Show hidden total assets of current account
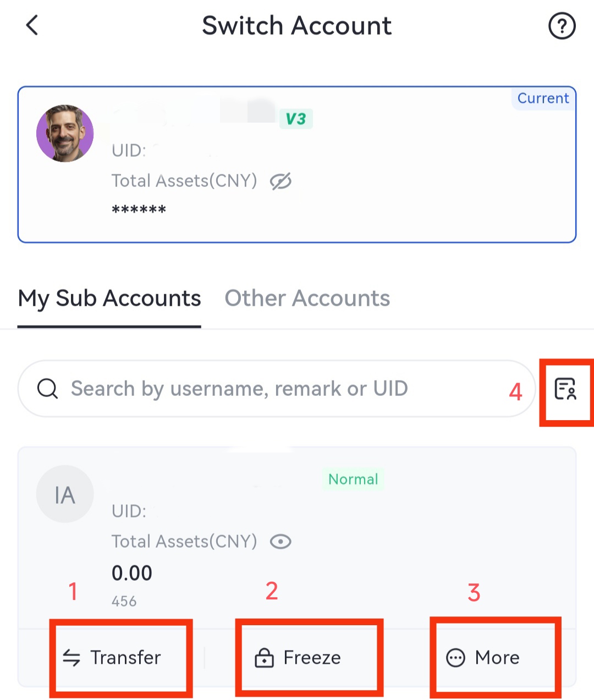 click(280, 181)
